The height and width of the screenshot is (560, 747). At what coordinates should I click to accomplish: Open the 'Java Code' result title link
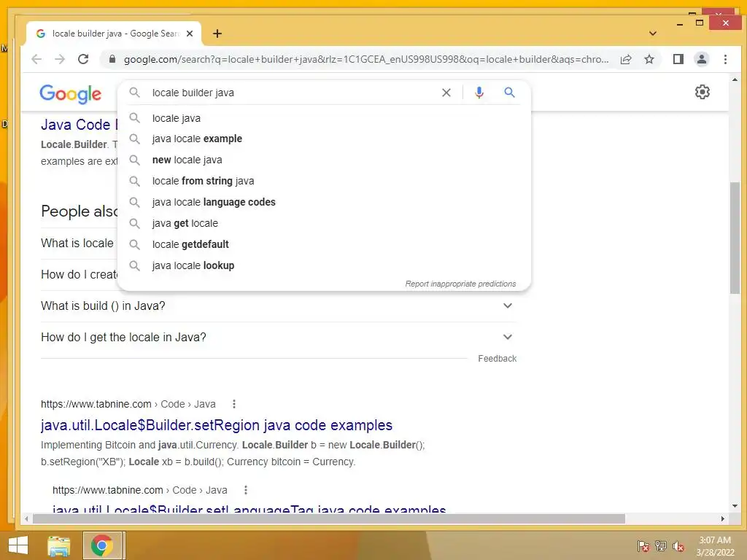click(79, 125)
